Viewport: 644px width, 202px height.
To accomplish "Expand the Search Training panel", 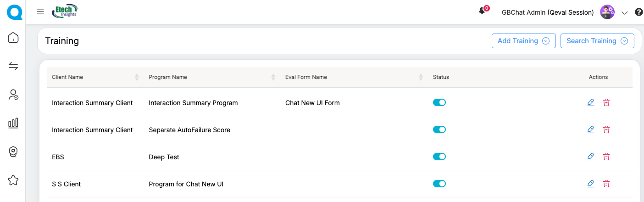I will [597, 41].
